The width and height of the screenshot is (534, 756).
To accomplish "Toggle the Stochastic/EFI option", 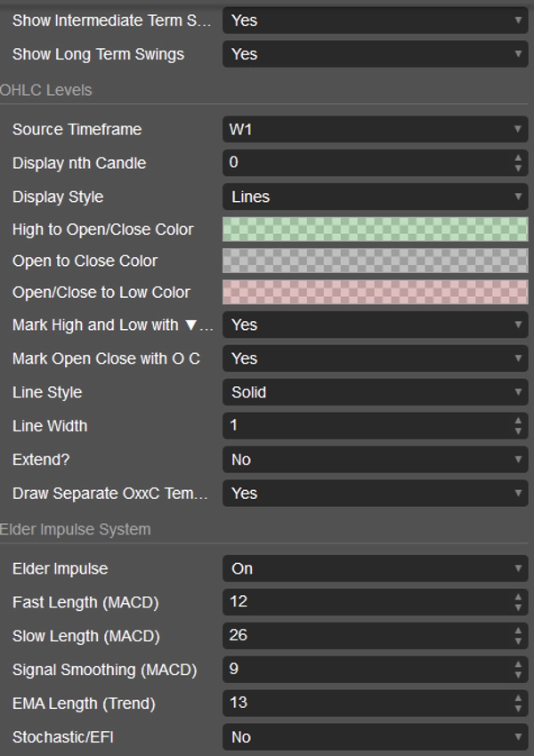I will [x=375, y=737].
